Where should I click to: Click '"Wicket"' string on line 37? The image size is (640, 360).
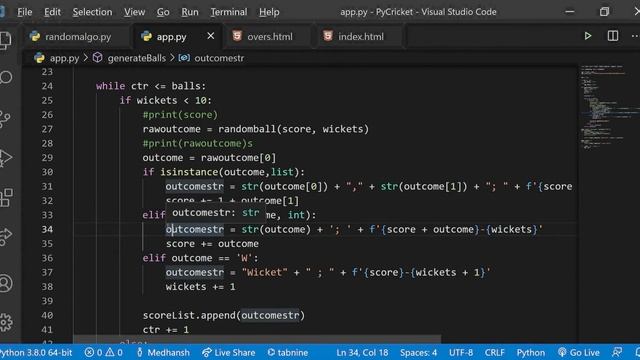[264, 272]
